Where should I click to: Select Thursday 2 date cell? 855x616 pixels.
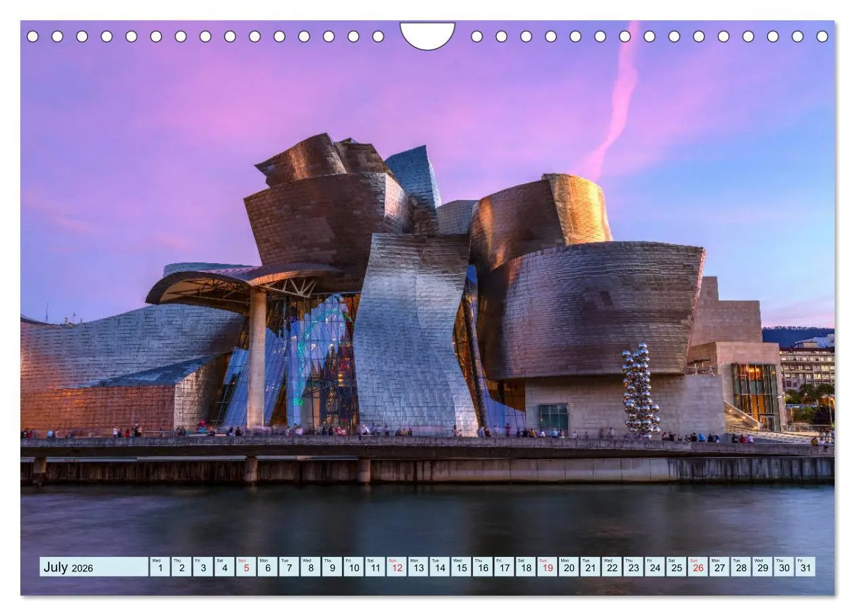click(181, 566)
